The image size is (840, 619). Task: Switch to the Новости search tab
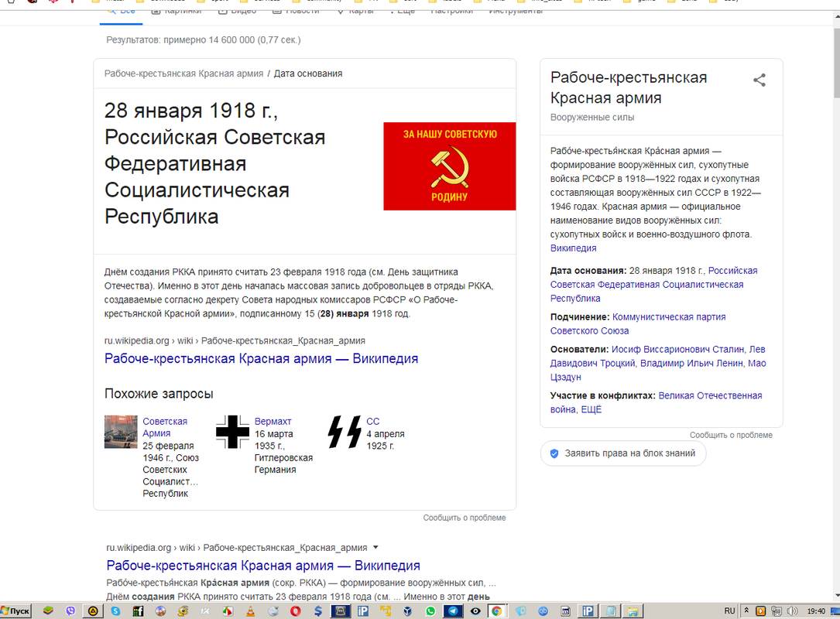point(296,11)
